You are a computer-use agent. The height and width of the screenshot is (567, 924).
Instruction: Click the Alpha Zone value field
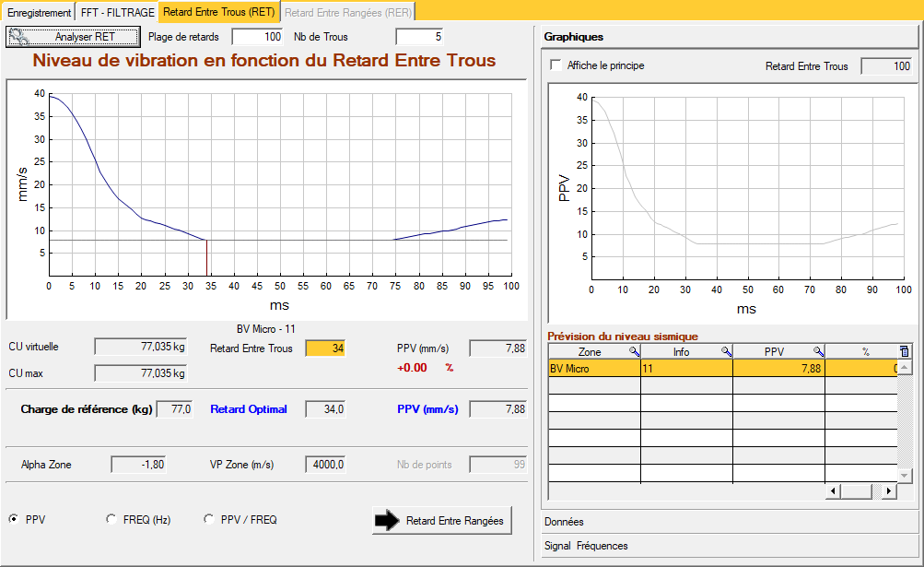(x=138, y=465)
